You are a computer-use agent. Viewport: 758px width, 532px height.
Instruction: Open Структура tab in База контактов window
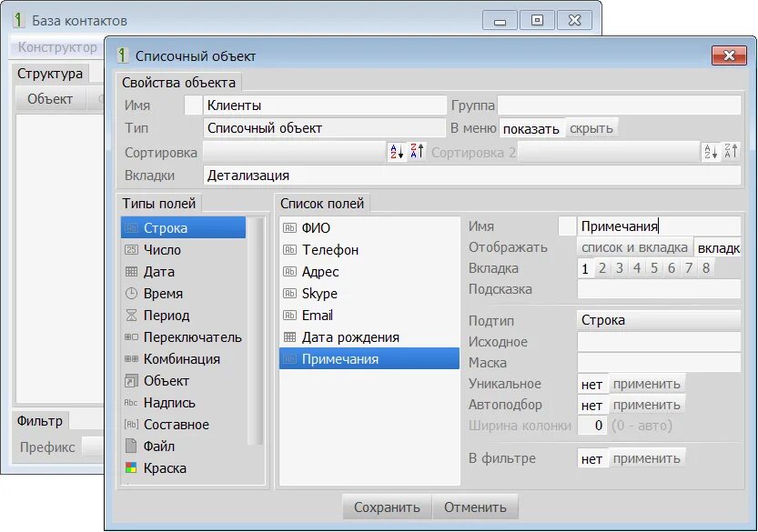(50, 74)
